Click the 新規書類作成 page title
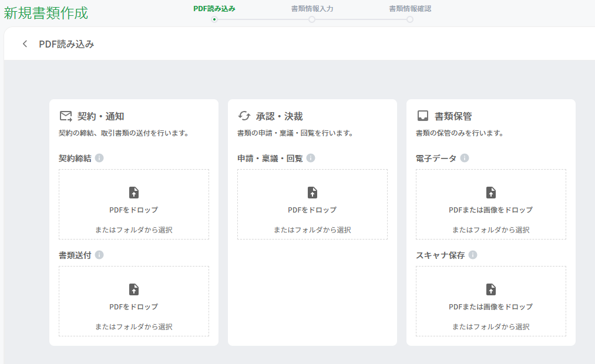 [x=46, y=13]
